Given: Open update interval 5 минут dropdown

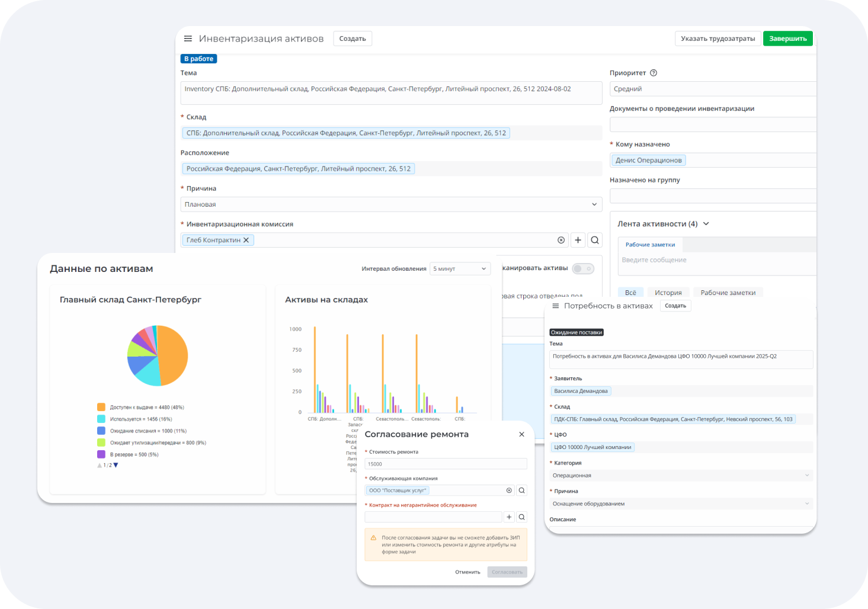Looking at the screenshot, I should pos(460,269).
